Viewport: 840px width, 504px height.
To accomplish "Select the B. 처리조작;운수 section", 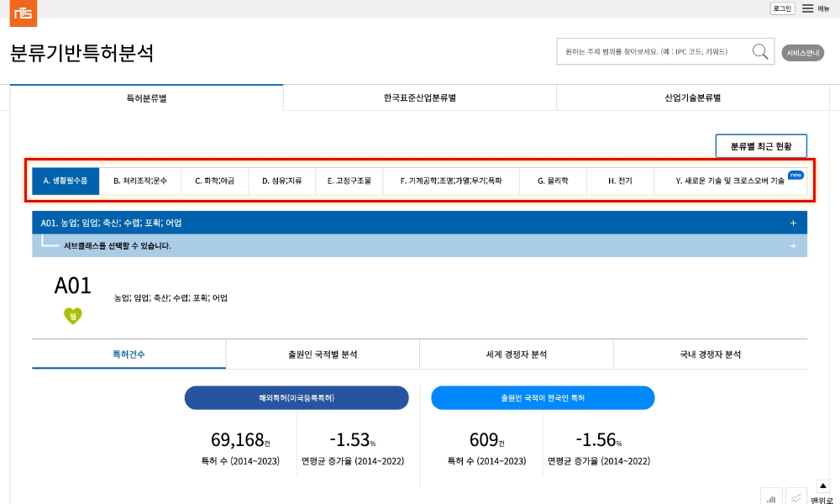I will coord(139,181).
